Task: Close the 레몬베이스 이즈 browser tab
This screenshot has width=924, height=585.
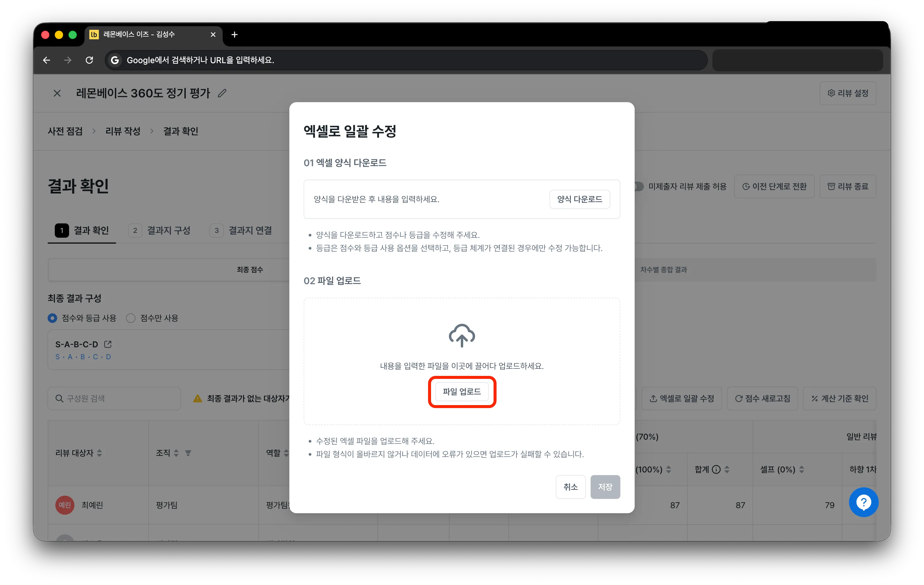Action: 213,35
